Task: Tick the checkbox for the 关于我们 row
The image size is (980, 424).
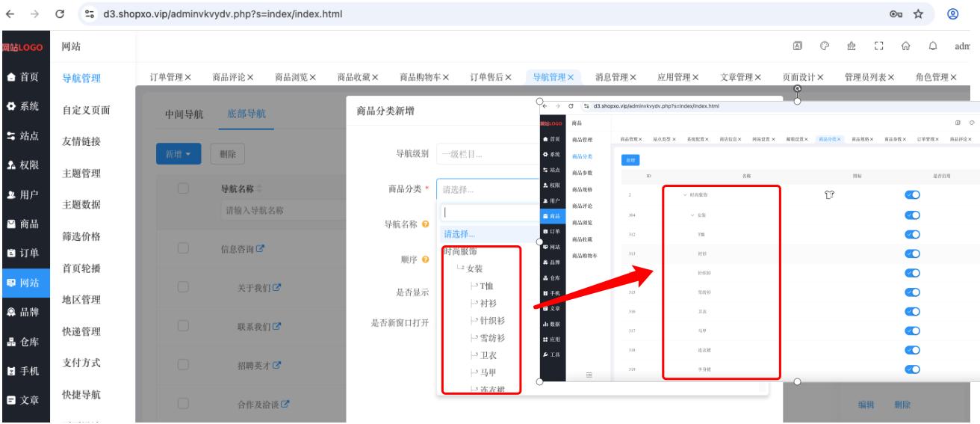Action: (183, 287)
